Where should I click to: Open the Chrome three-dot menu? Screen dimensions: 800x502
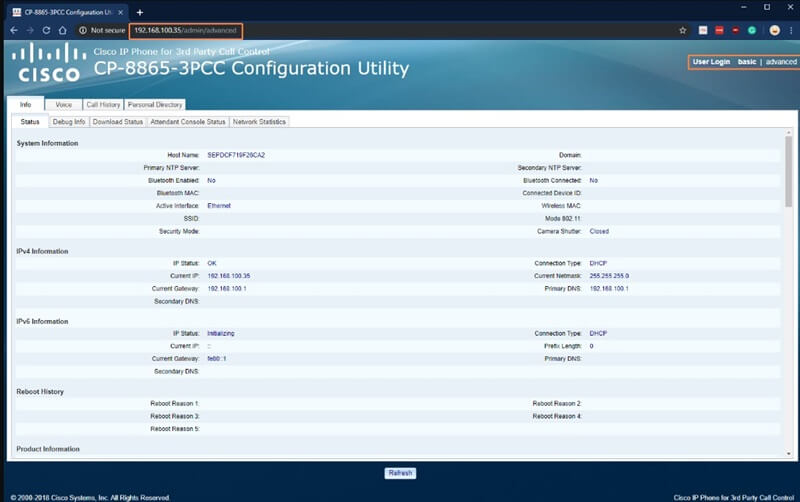tap(790, 30)
